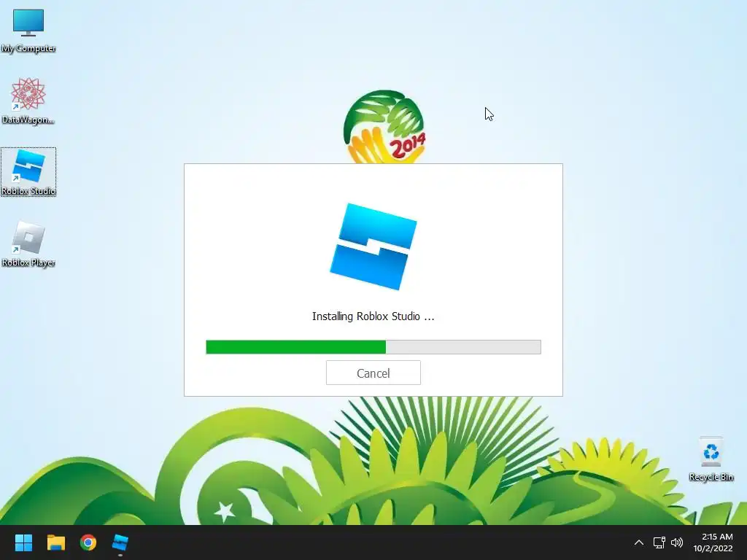Screen dimensions: 747x560
Task: Click the installation progress bar
Action: (x=373, y=346)
